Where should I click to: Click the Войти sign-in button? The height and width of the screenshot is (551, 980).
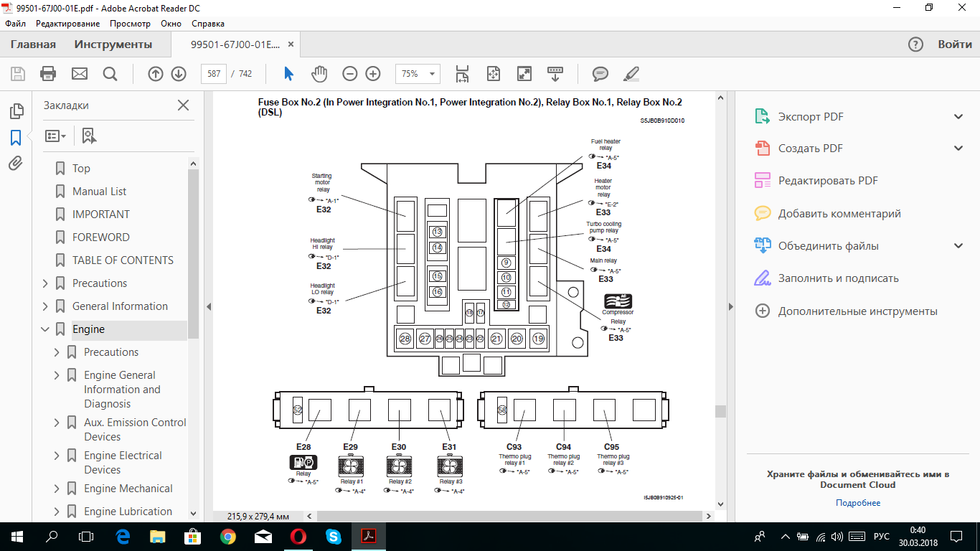point(955,44)
